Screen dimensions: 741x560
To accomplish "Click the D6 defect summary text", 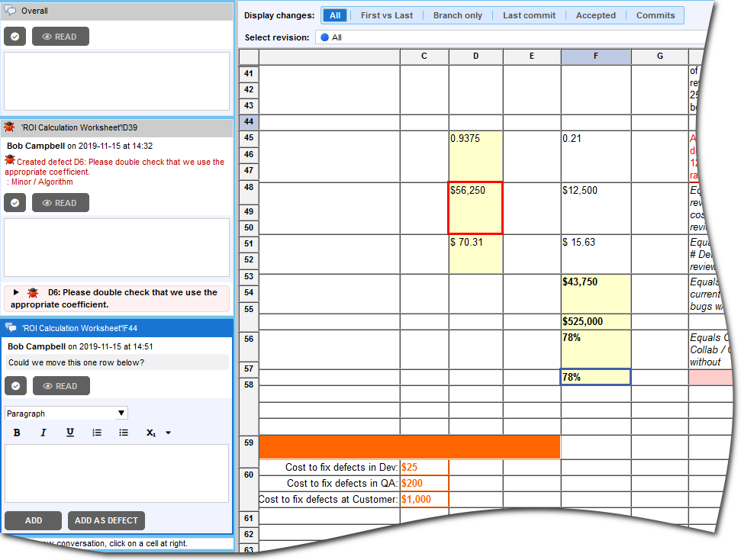I will tap(114, 298).
